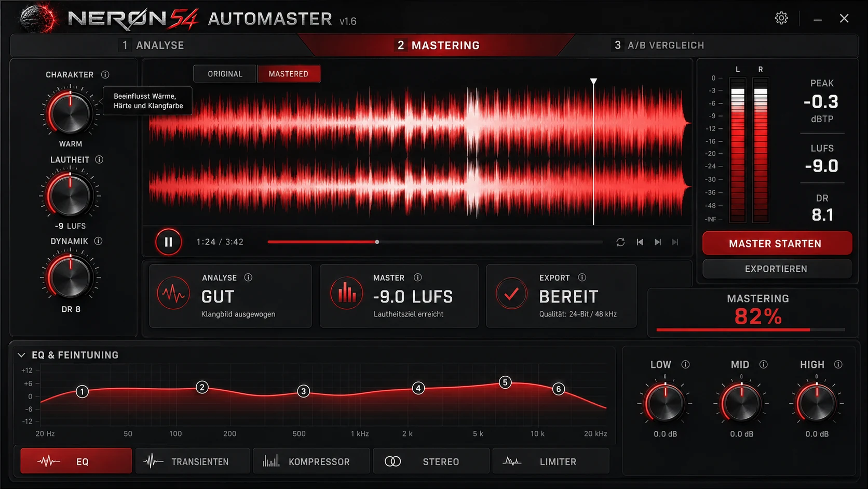Select the Transienten module tab
Image resolution: width=868 pixels, height=489 pixels.
tap(193, 461)
